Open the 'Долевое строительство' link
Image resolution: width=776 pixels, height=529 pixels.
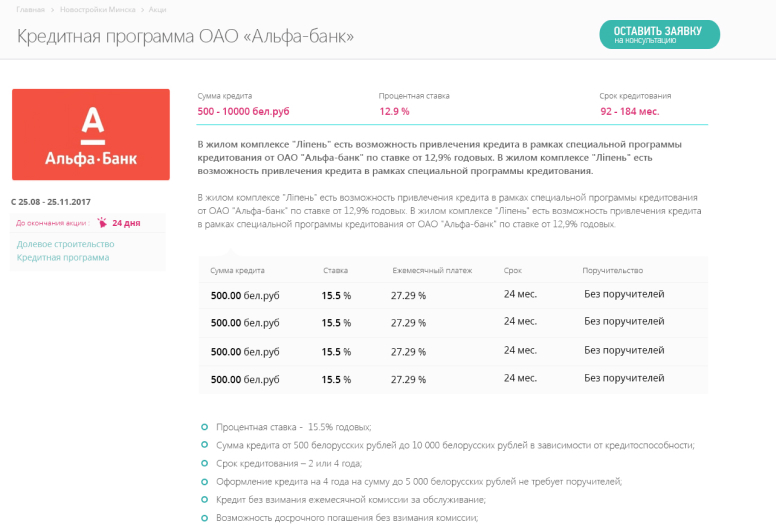click(x=66, y=244)
